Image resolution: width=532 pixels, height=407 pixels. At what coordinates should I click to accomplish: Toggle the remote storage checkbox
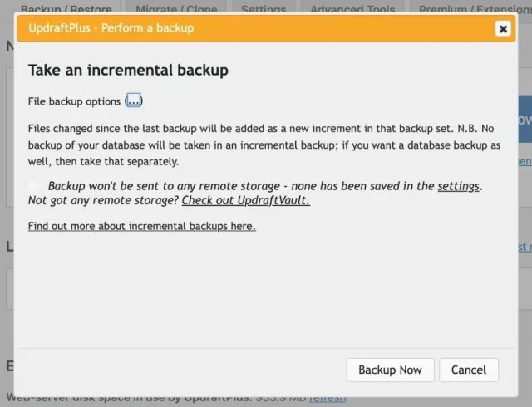(34, 186)
